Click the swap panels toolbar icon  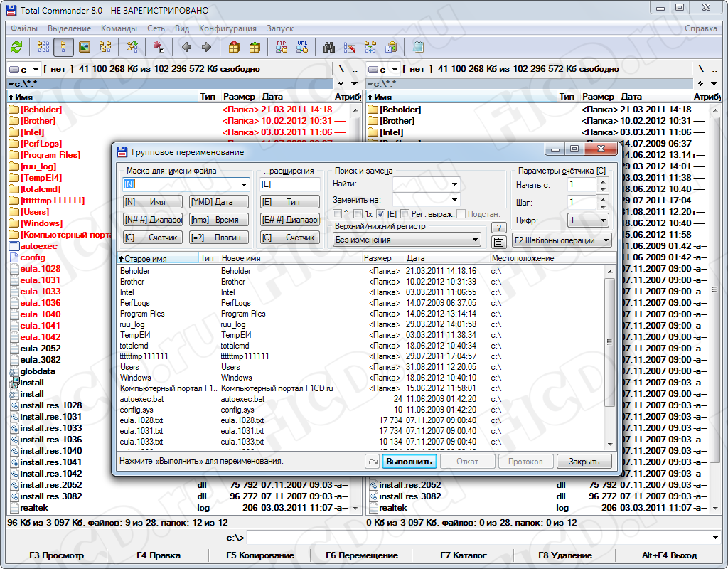tap(132, 47)
